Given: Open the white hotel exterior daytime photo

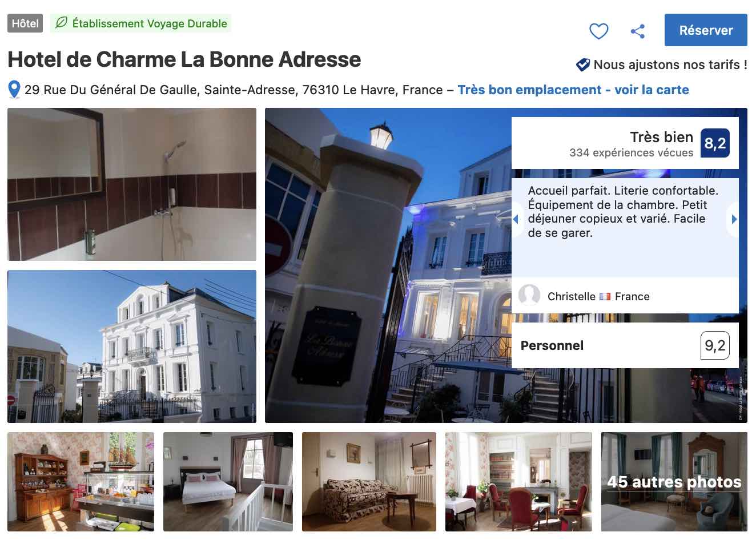Looking at the screenshot, I should 132,346.
